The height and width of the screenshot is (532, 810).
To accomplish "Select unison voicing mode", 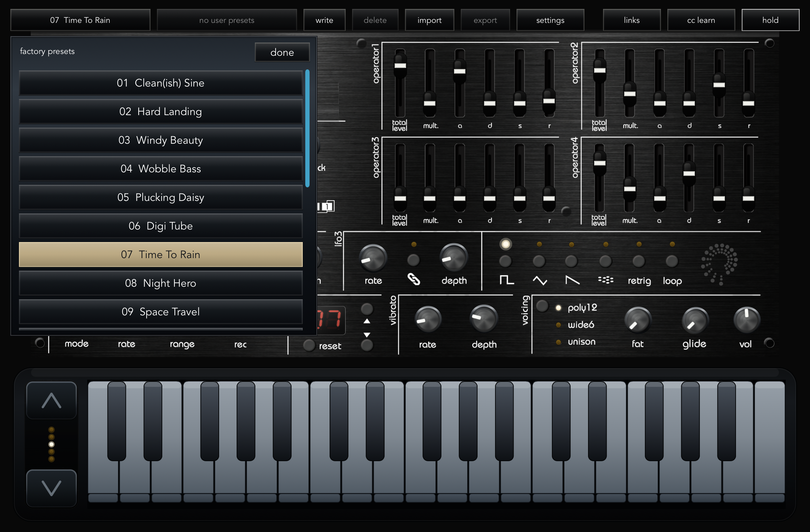I will pyautogui.click(x=582, y=342).
